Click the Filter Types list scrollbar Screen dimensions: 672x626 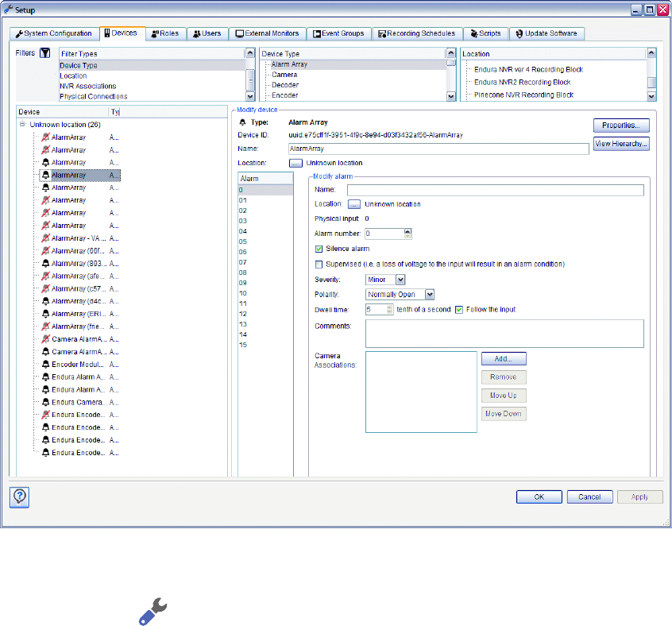coord(250,75)
